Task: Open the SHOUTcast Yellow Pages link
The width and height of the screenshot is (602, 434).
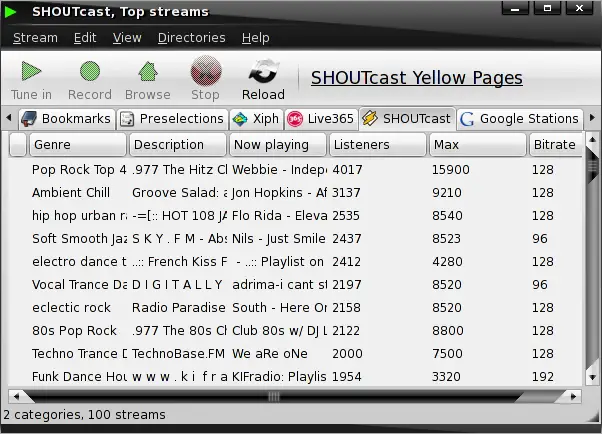Action: coord(417,78)
